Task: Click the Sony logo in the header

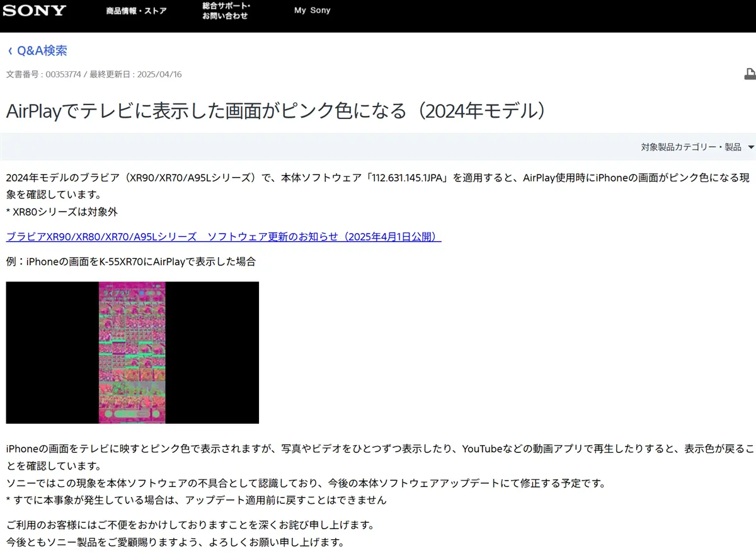Action: [x=34, y=11]
